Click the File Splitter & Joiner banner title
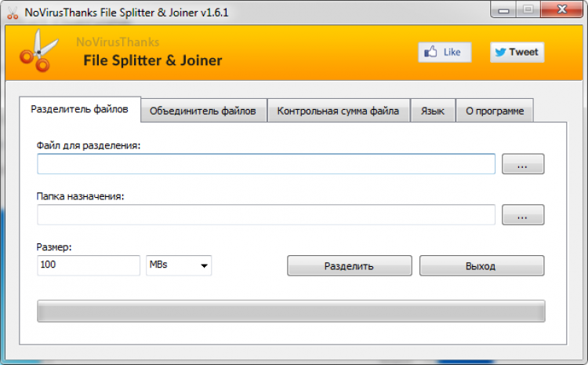The height and width of the screenshot is (365, 588). tap(153, 60)
